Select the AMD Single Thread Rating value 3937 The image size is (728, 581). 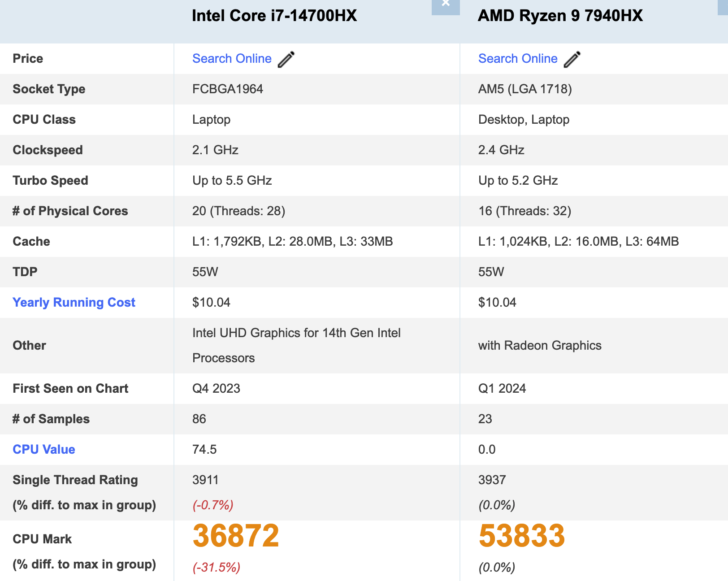(491, 480)
